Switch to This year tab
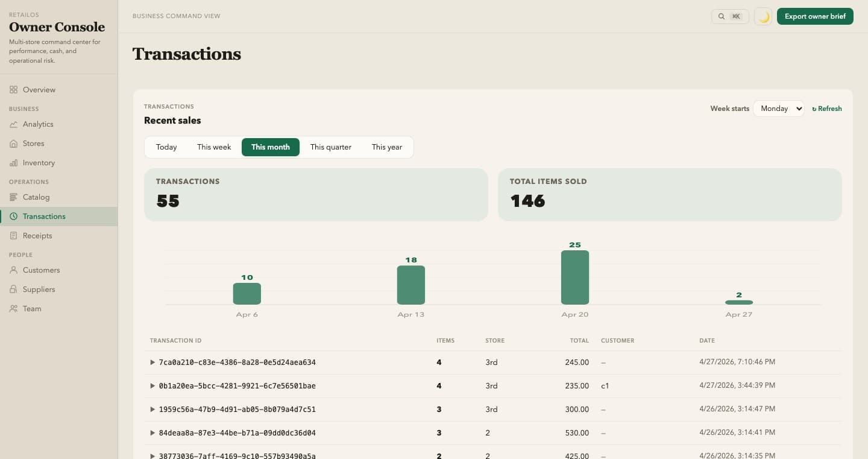868x459 pixels. coord(387,147)
